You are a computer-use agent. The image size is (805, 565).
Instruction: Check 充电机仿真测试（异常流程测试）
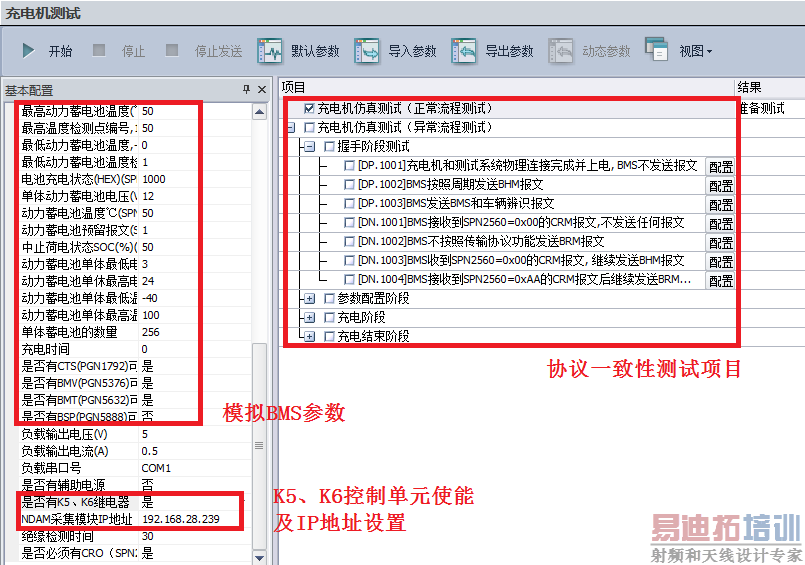(x=309, y=127)
